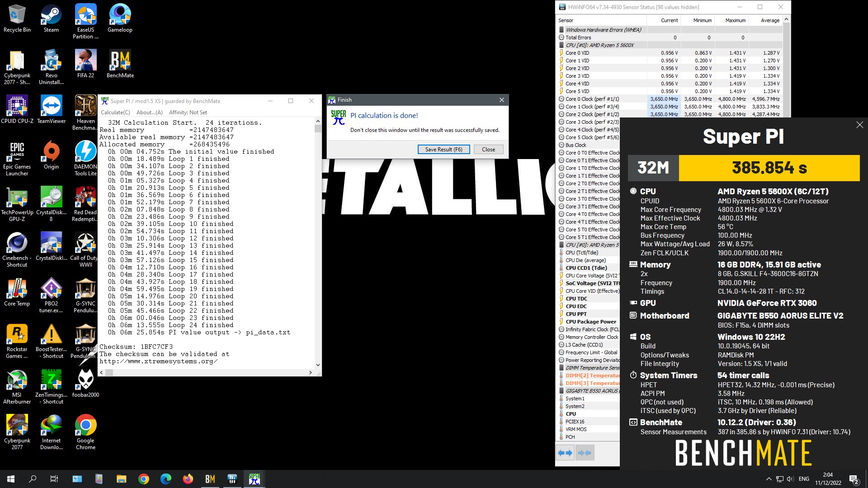Close the Finish dialog with X
Viewport: 868px width, 488px height.
pos(501,100)
